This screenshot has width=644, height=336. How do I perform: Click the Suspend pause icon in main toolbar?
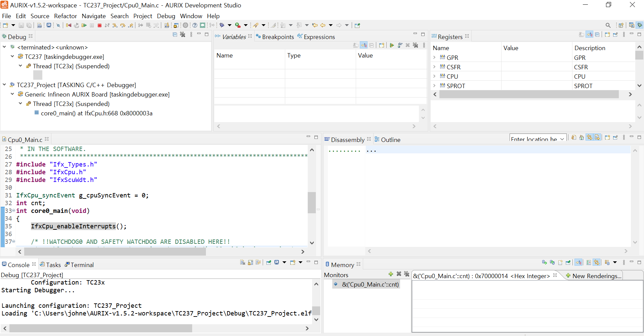coord(92,25)
